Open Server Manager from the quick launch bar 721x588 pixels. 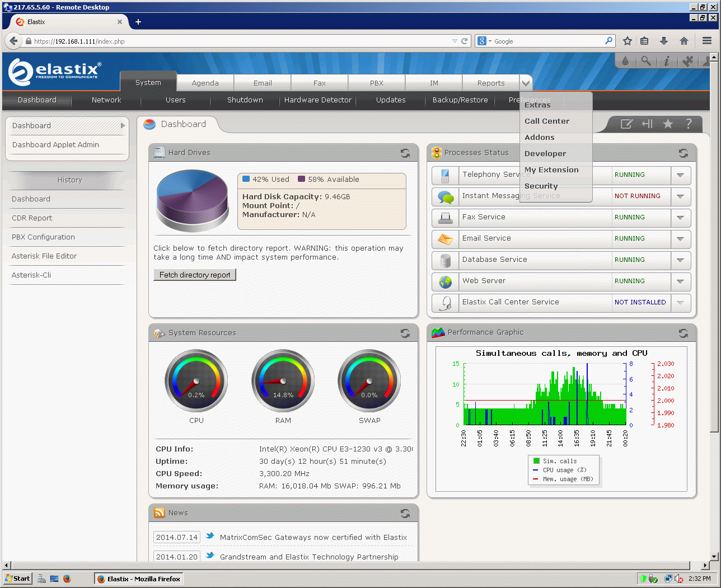pyautogui.click(x=42, y=578)
